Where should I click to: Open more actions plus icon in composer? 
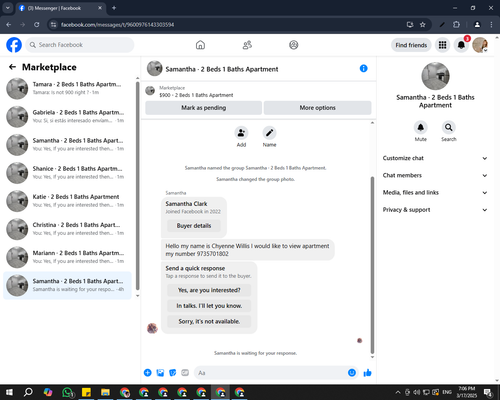pos(148,373)
